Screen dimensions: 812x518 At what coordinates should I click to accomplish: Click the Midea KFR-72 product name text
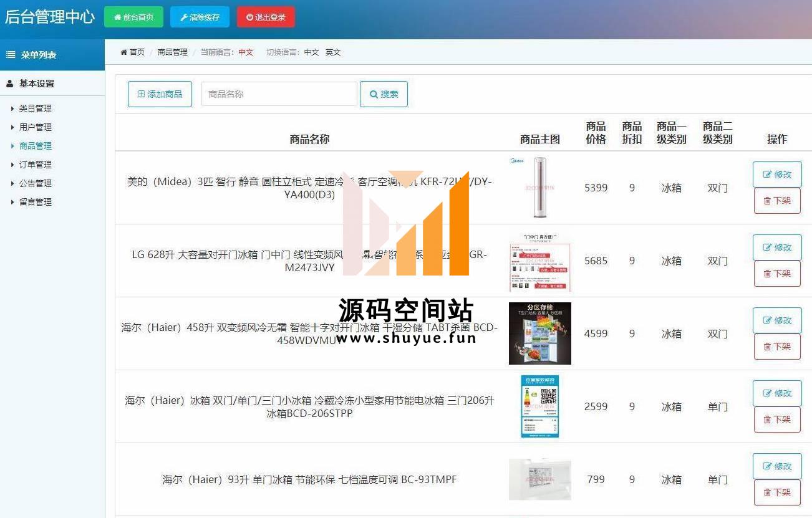[x=310, y=188]
